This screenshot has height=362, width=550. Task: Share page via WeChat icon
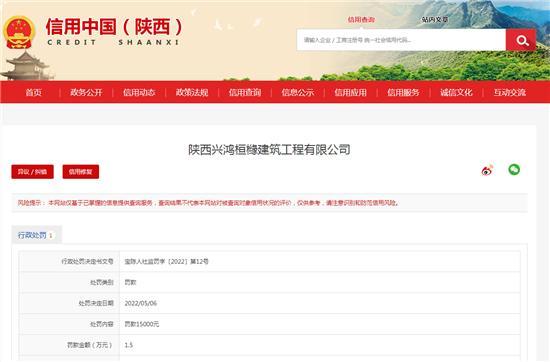click(x=514, y=170)
